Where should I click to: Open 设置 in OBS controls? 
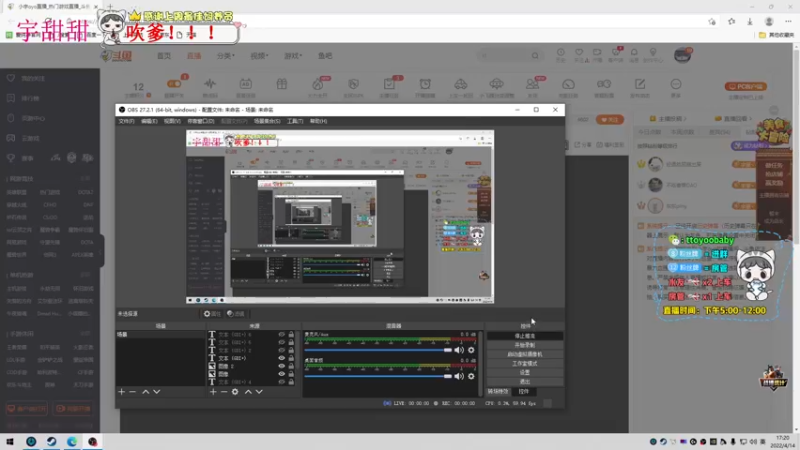(524, 372)
